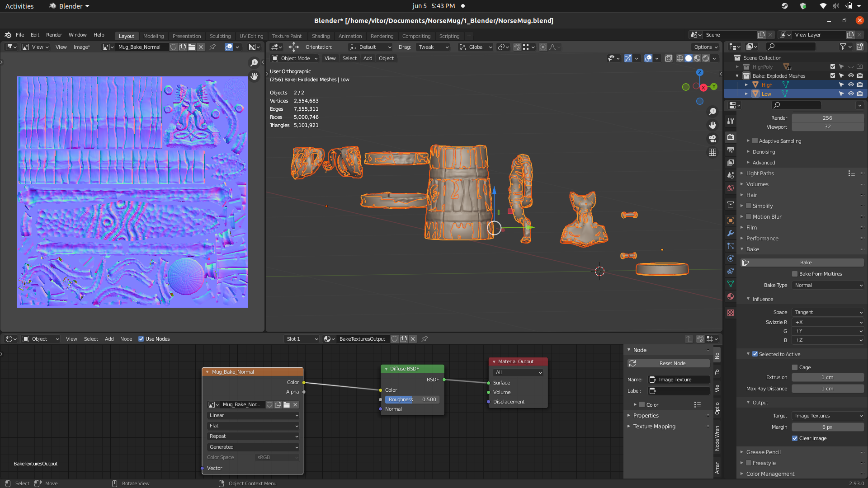Expand the Light Paths panel
This screenshot has width=868, height=488.
pyautogui.click(x=760, y=174)
